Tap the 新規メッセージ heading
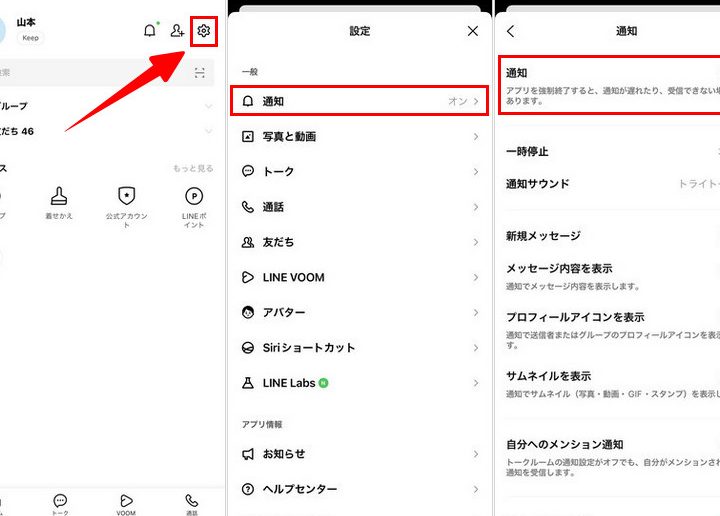 [543, 236]
